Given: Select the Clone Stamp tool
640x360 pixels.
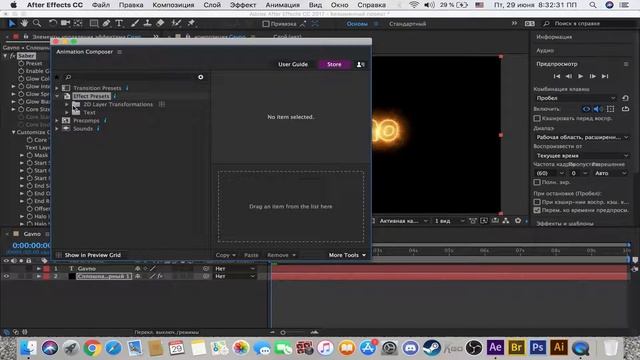Looking at the screenshot, I should pyautogui.click(x=147, y=24).
